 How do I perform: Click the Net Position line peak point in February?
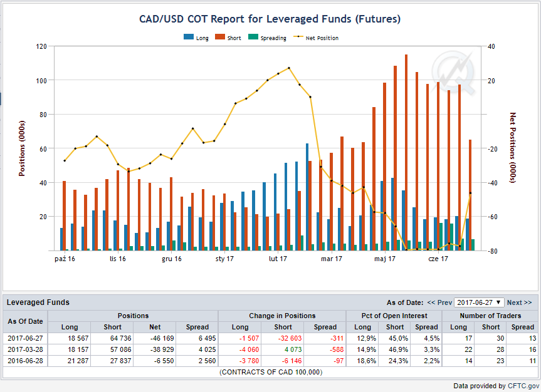click(x=289, y=68)
